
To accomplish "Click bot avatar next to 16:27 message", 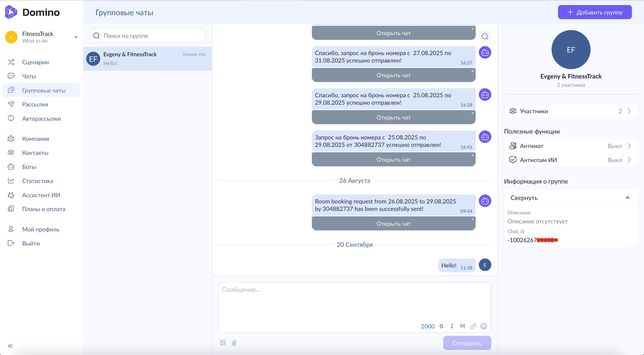I will tap(485, 53).
